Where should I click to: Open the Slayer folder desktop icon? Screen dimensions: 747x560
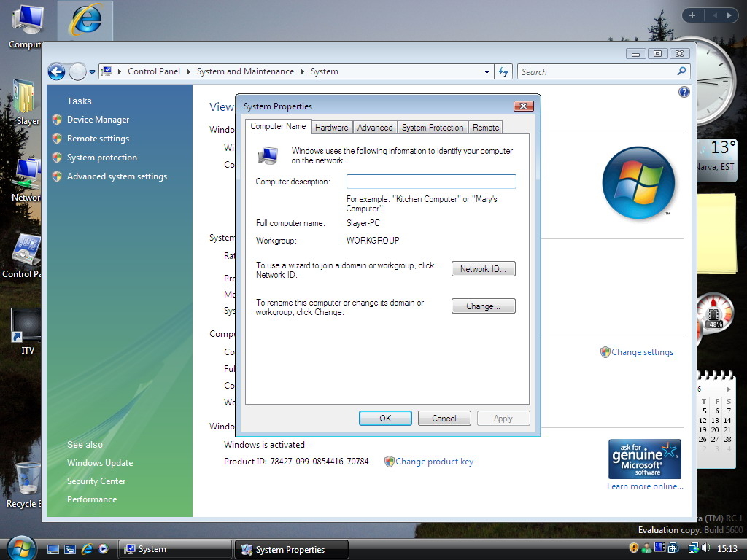[25, 102]
